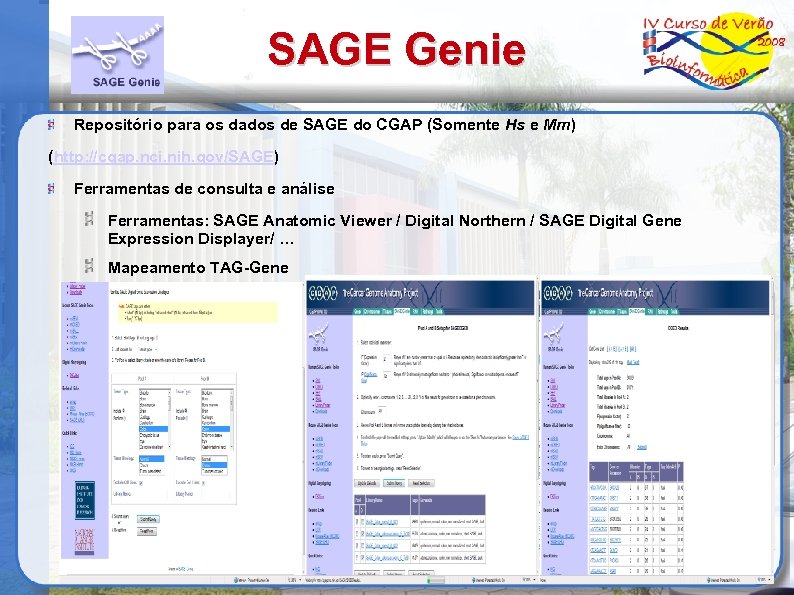Click Submit Query button in left screenshot form
Screen dimensions: 794x595
pos(148,519)
